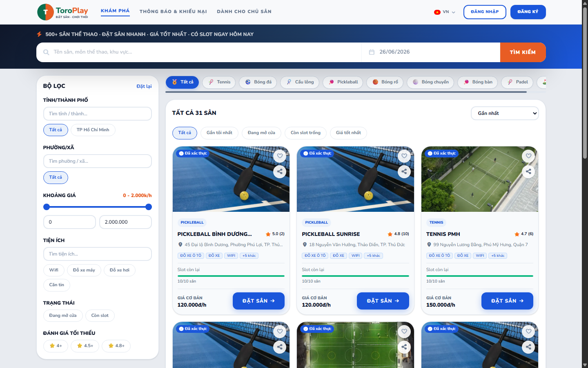Image resolution: width=588 pixels, height=368 pixels.
Task: Click share icon on Pickleball Bình Dương card
Action: click(x=280, y=171)
